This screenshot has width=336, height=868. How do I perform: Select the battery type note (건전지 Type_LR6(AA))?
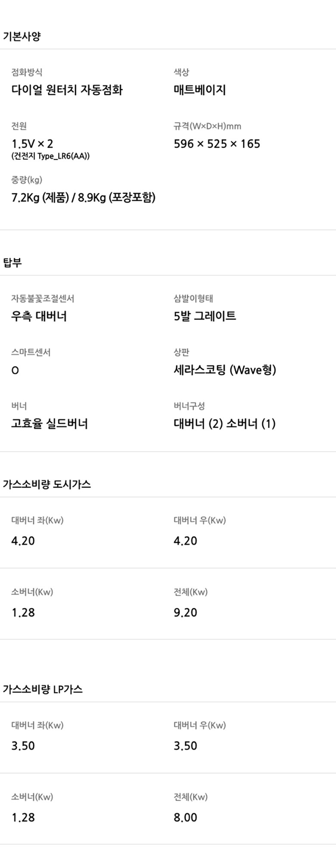click(x=50, y=156)
